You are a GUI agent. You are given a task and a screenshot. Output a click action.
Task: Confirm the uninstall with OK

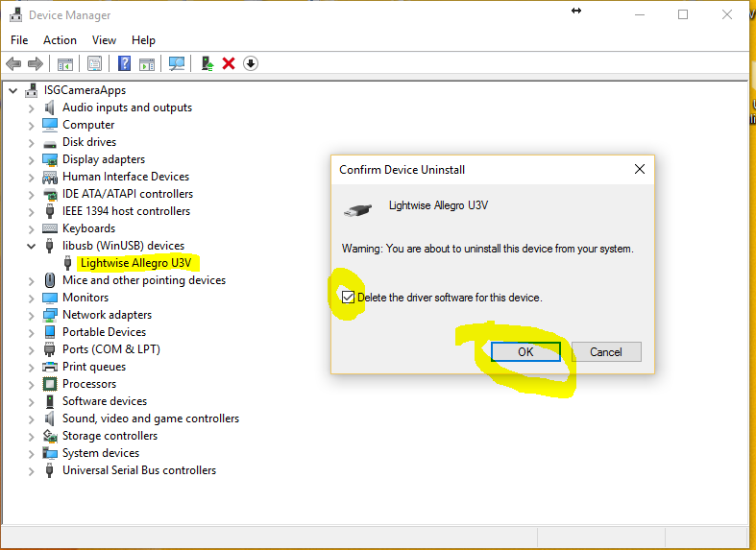(525, 351)
